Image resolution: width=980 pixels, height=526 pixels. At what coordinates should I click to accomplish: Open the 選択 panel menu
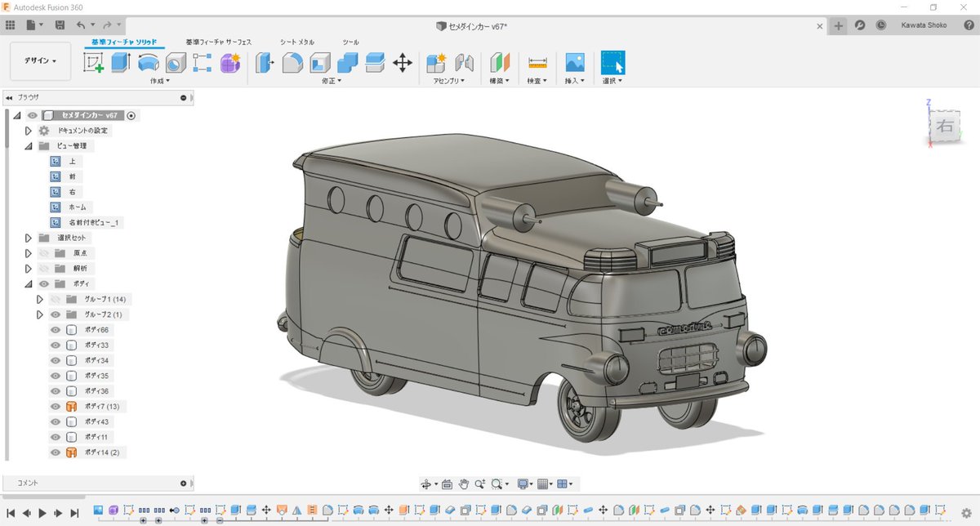[x=612, y=81]
